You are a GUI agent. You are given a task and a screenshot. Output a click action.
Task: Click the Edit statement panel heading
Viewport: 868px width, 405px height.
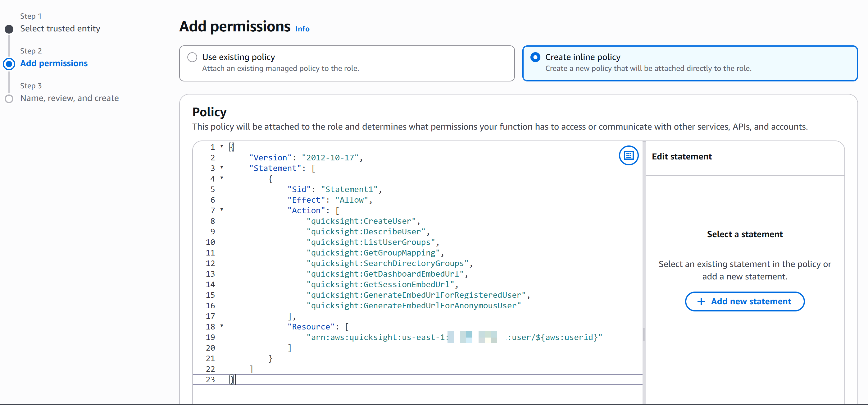(x=682, y=156)
